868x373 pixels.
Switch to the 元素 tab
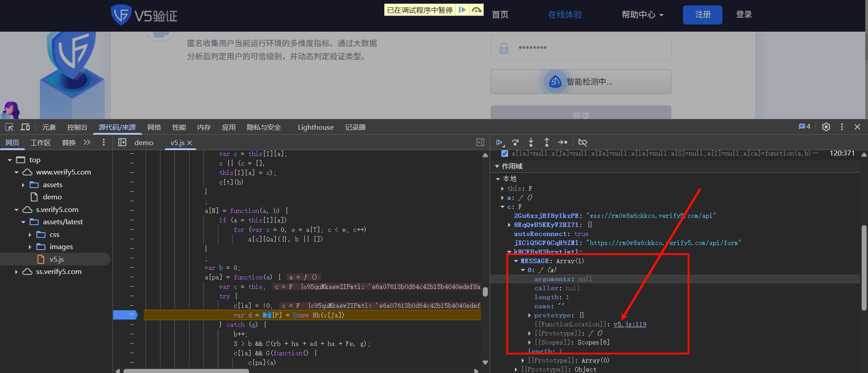click(49, 127)
